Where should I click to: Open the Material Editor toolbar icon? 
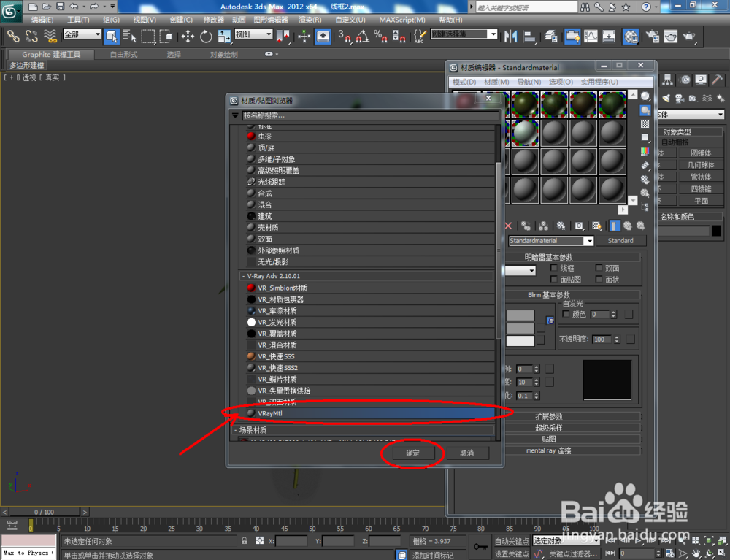pos(631,37)
